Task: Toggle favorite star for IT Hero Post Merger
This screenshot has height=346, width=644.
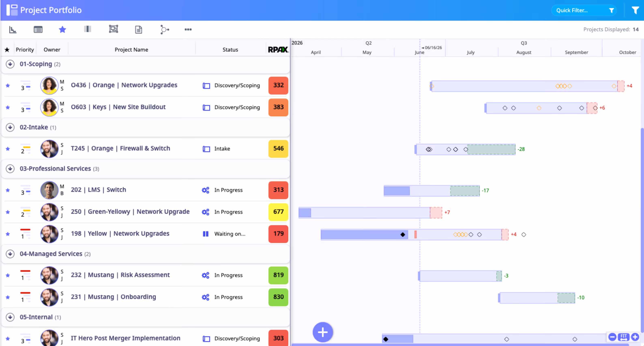Action: point(8,338)
